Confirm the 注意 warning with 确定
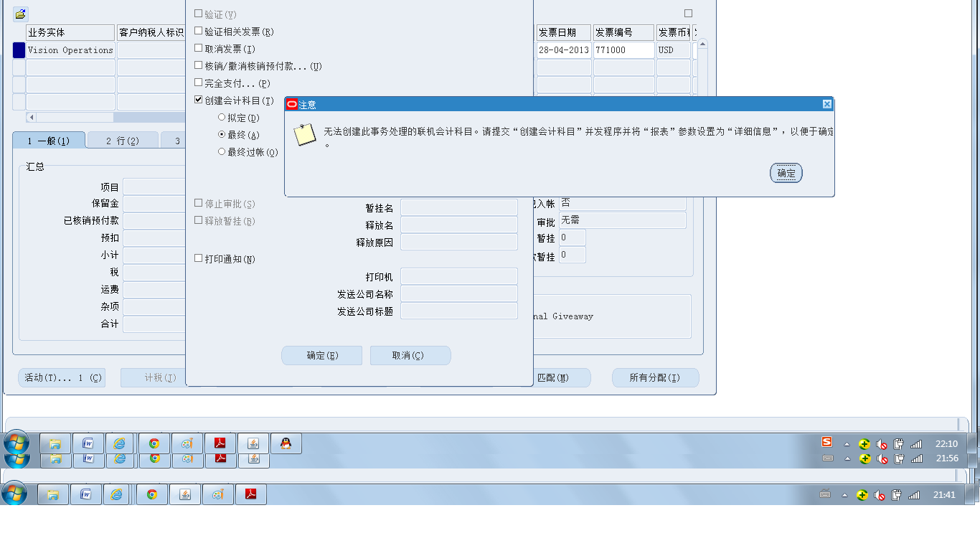Screen dimensions: 980x551 tap(786, 173)
